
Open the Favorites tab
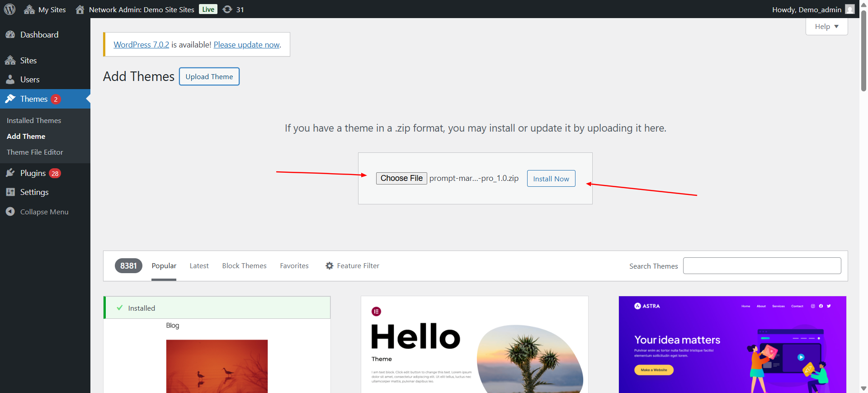click(294, 266)
